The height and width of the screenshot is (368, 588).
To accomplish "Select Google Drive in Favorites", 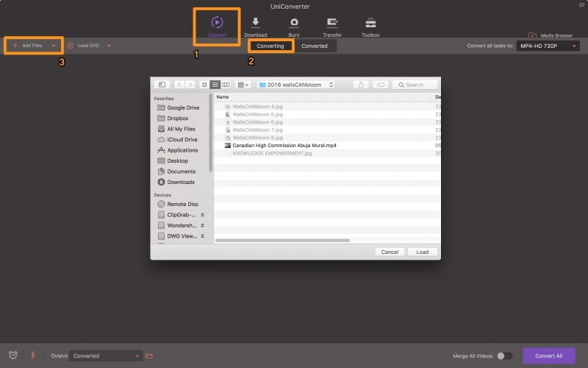I will 179,107.
